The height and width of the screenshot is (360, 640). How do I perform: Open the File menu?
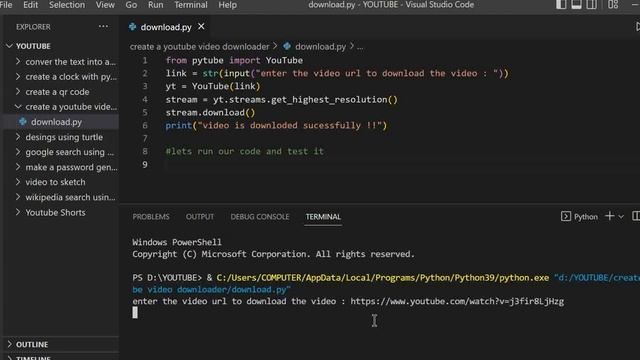(6, 5)
